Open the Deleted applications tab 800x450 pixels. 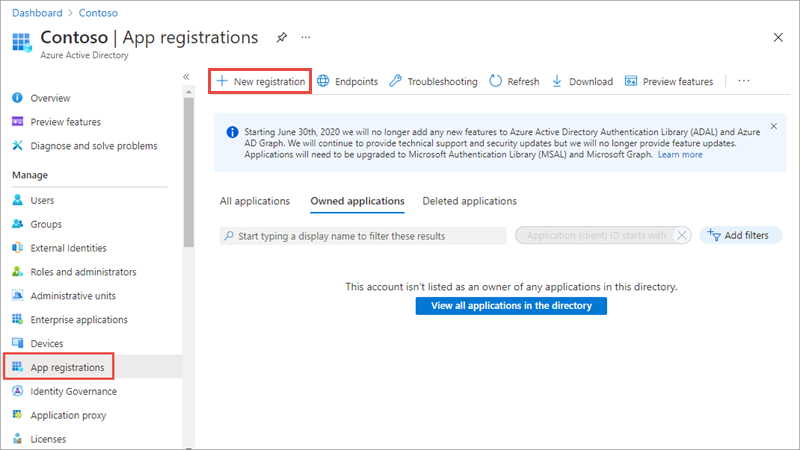tap(469, 201)
